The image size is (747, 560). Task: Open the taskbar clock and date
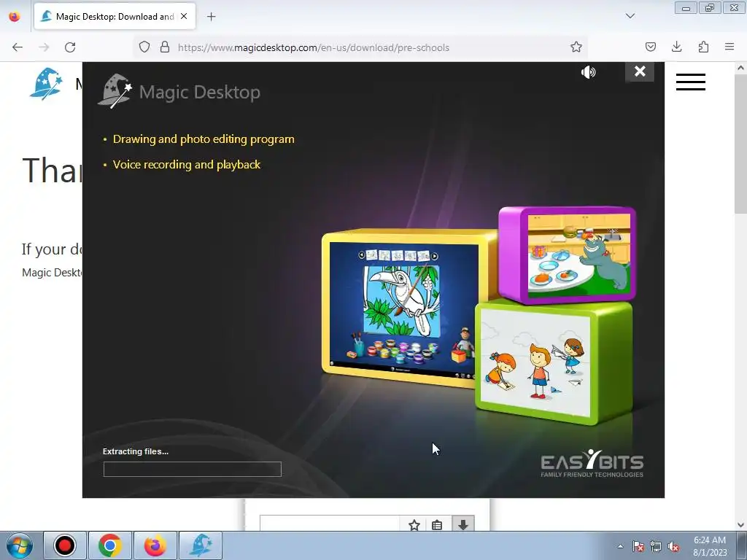pos(709,546)
